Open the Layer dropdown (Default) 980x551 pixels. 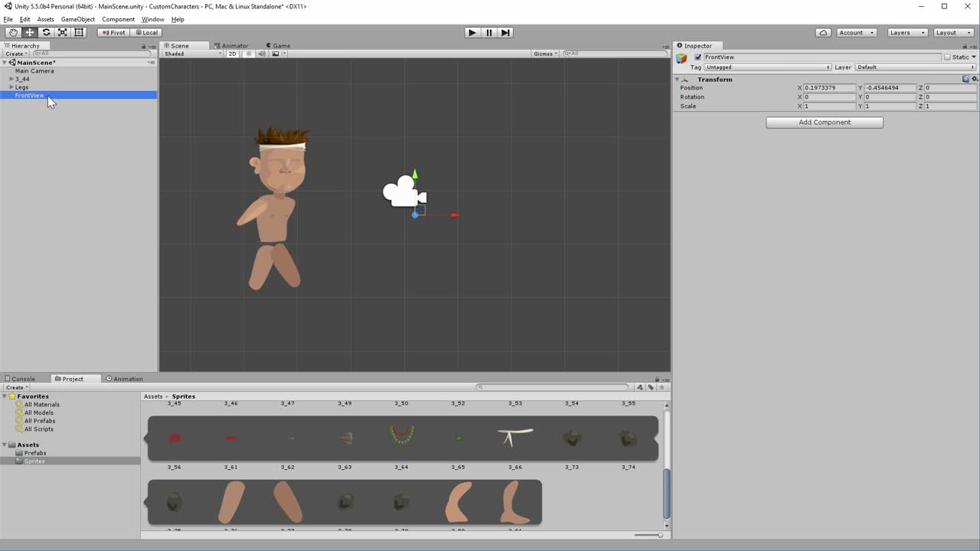pyautogui.click(x=916, y=67)
